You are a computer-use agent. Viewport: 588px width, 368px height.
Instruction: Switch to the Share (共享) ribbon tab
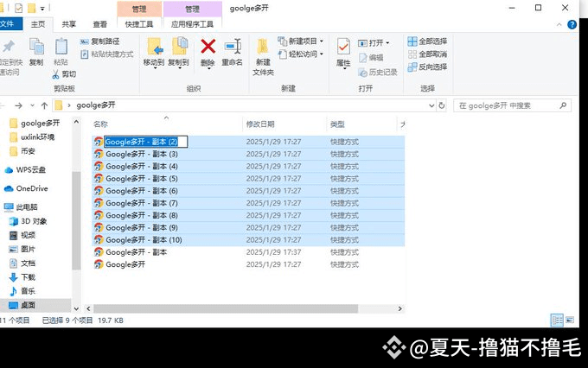68,25
